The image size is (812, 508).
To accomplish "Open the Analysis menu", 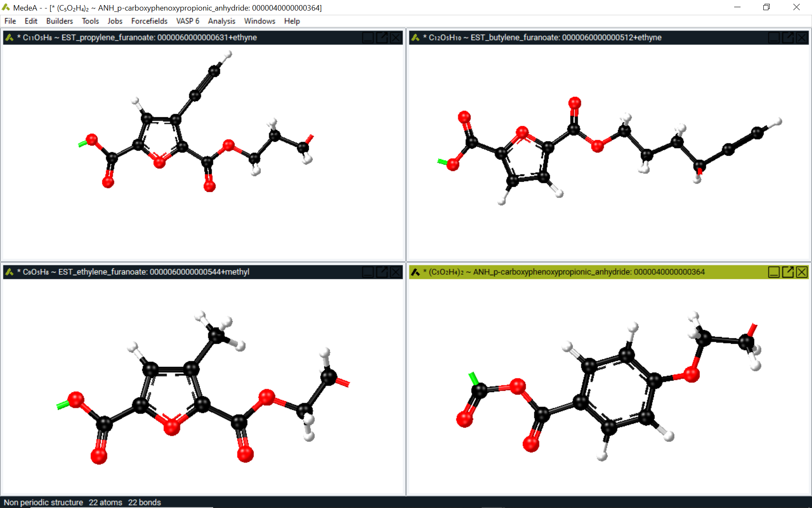I will [x=221, y=21].
